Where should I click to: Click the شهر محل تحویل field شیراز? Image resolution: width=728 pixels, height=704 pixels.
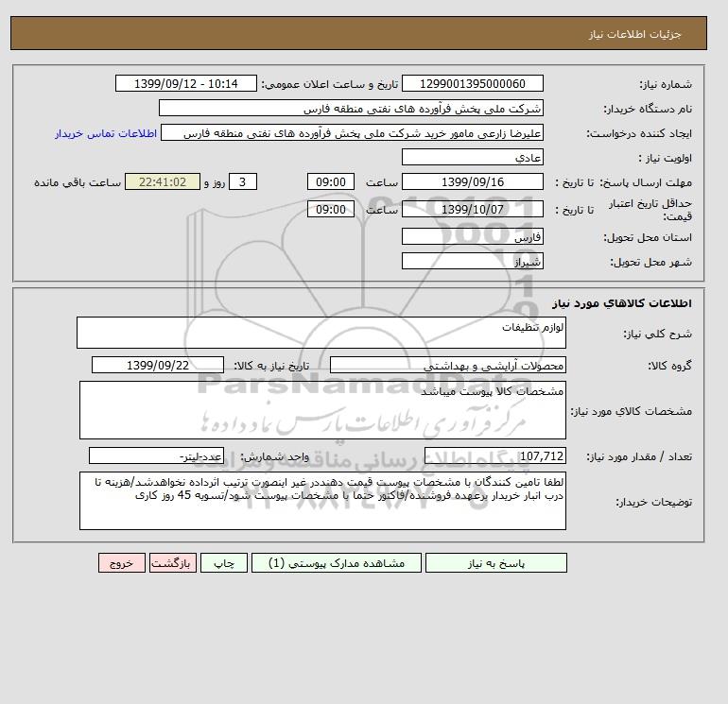pos(472,261)
